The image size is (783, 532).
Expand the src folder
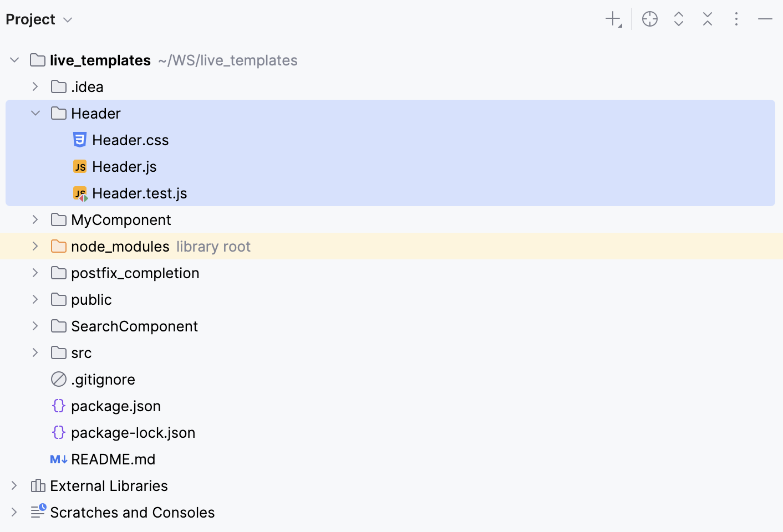pyautogui.click(x=35, y=352)
